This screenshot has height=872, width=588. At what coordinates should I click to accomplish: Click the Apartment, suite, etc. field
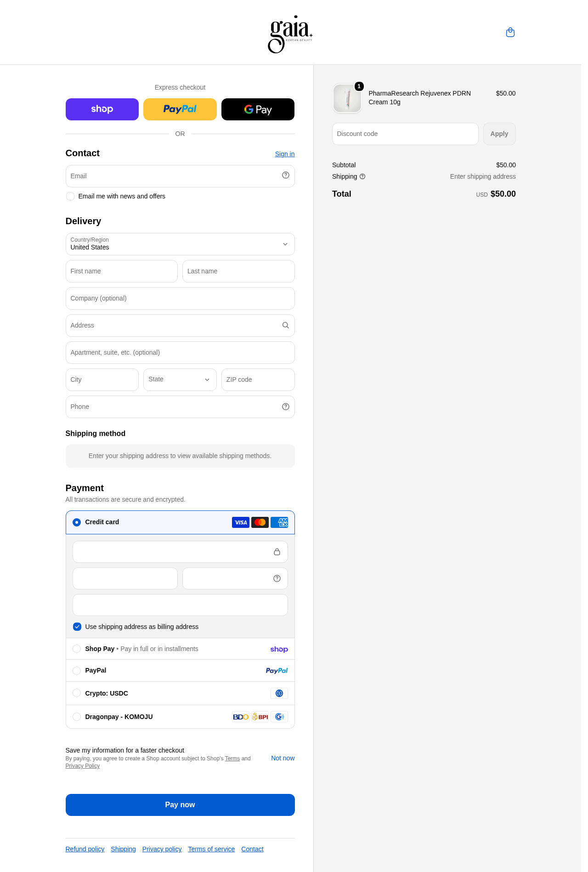(180, 352)
